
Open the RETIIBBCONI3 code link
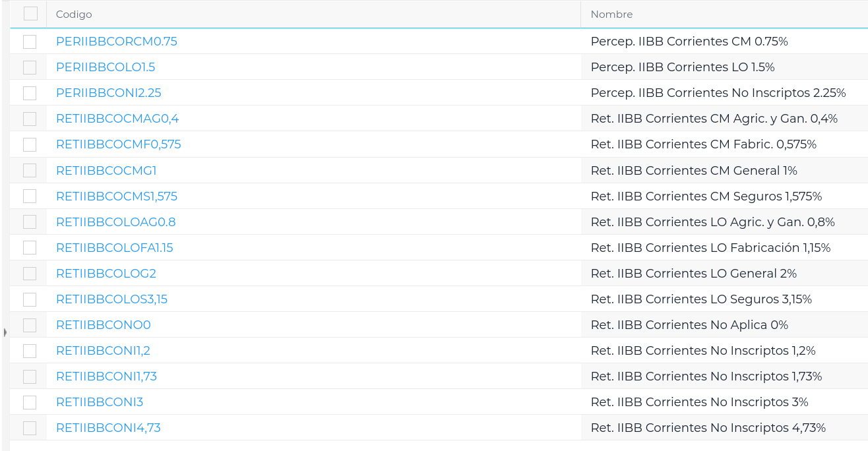[100, 402]
